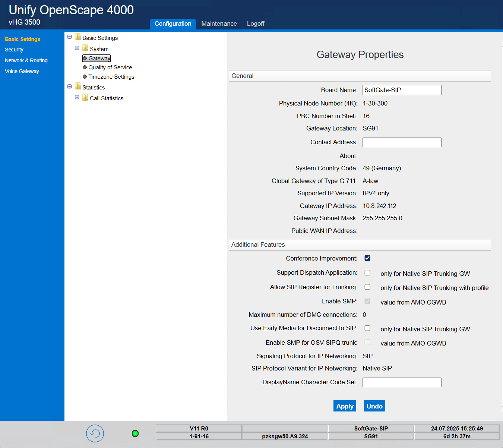The height and width of the screenshot is (448, 503).
Task: Uncheck the Conference Improvement checkbox
Action: pos(367,258)
